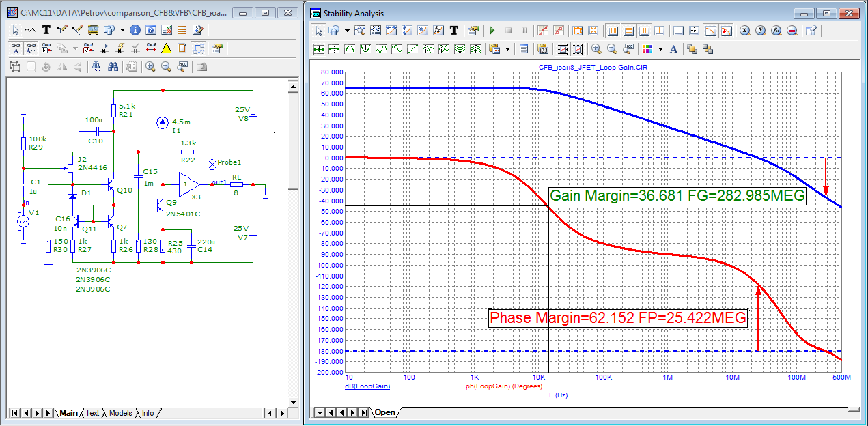Click the plot text font 'A' icon
The image size is (868, 426).
[x=673, y=49]
